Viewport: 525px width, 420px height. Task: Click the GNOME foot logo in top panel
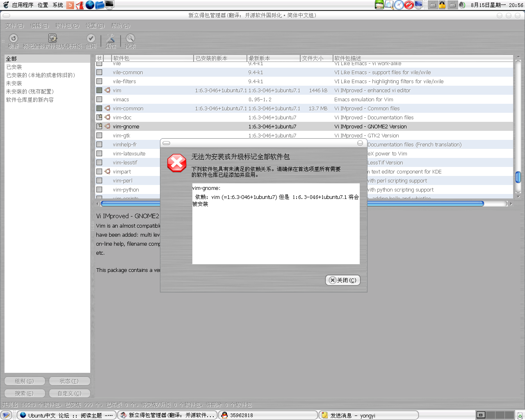pos(6,5)
